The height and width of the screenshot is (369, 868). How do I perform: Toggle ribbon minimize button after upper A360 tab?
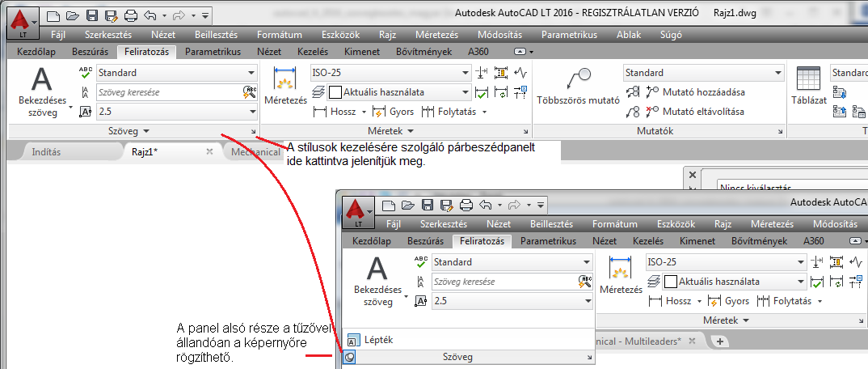pos(519,52)
